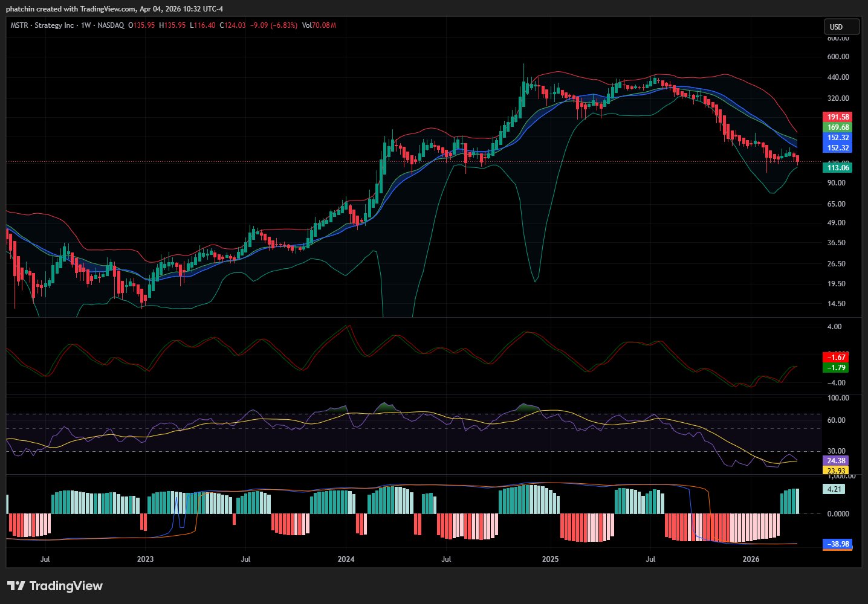
Task: Click the 2025 label on time axis
Action: tap(550, 559)
